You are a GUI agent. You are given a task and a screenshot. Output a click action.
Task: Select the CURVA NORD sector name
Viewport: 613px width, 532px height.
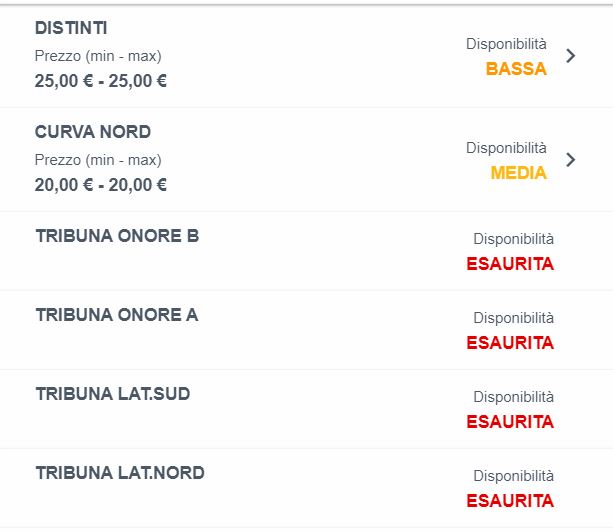93,133
